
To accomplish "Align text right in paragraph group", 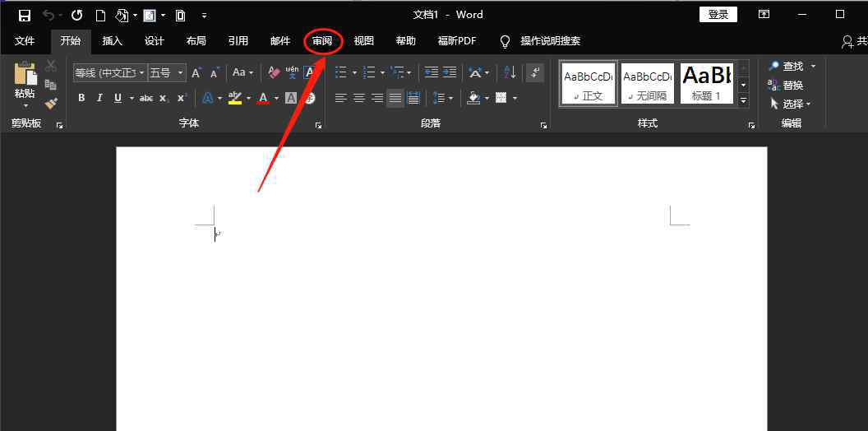I will click(377, 98).
